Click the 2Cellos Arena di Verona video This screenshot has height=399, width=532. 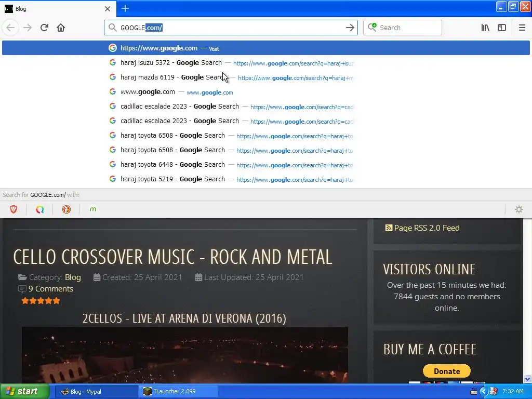pyautogui.click(x=185, y=355)
